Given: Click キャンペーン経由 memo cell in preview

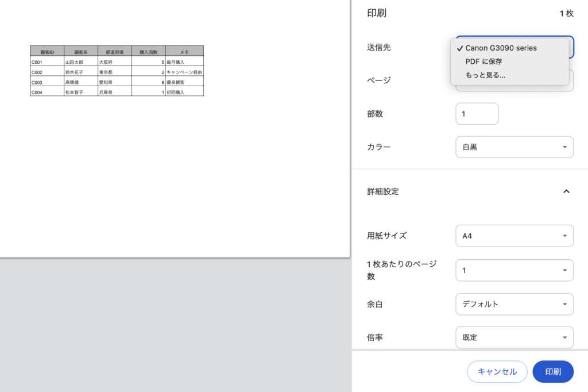Looking at the screenshot, I should (184, 72).
